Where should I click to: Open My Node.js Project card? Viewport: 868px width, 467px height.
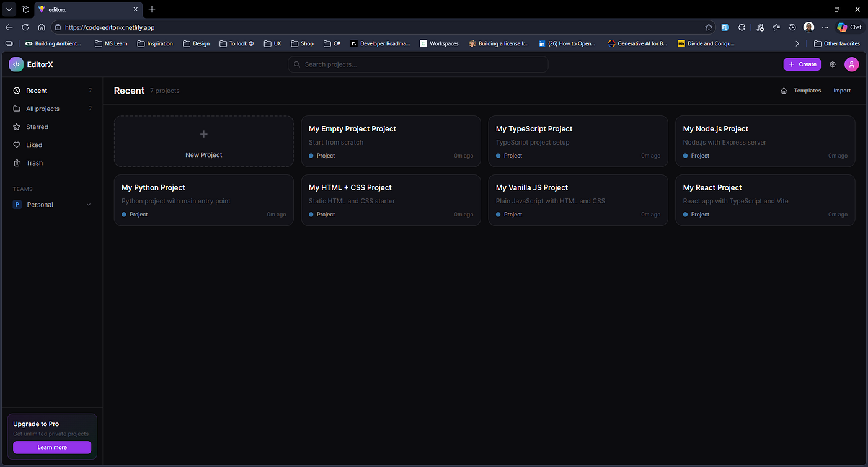(x=765, y=141)
